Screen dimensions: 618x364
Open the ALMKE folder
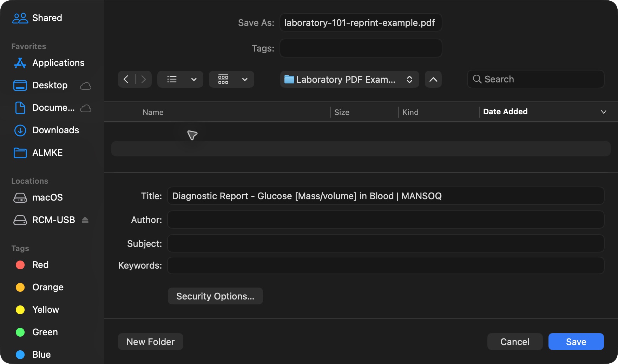coord(38,153)
